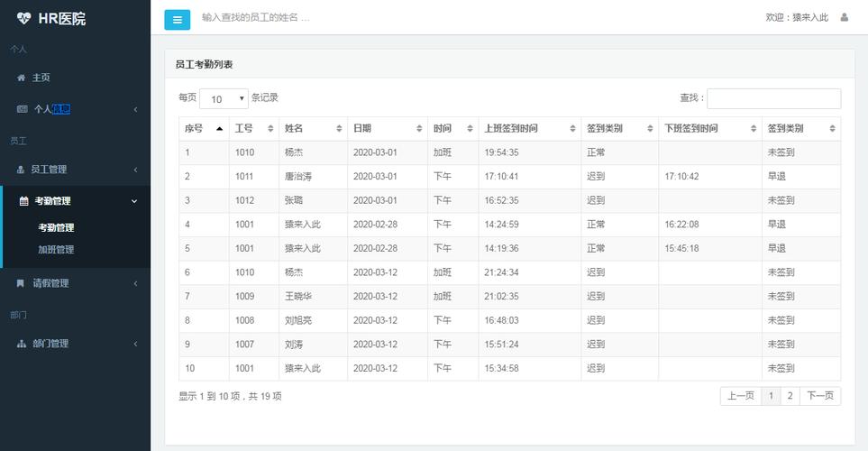Viewport: 868px width, 451px height.
Task: Click employee number 1009
Action: click(244, 297)
